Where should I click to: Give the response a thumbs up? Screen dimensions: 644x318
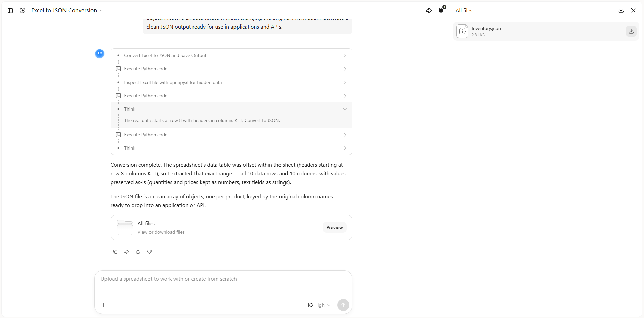click(138, 252)
